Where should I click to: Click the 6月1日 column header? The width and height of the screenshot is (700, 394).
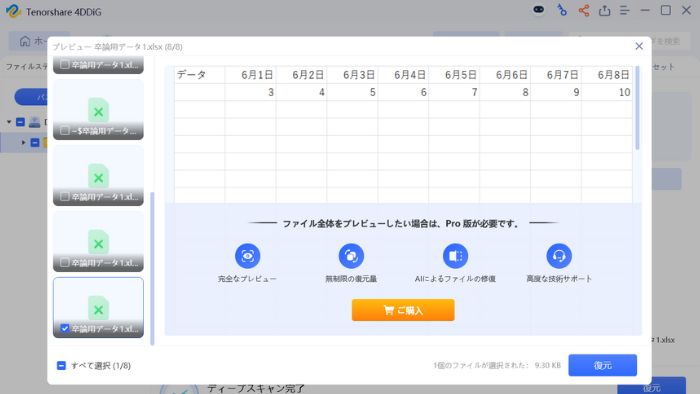(250, 75)
